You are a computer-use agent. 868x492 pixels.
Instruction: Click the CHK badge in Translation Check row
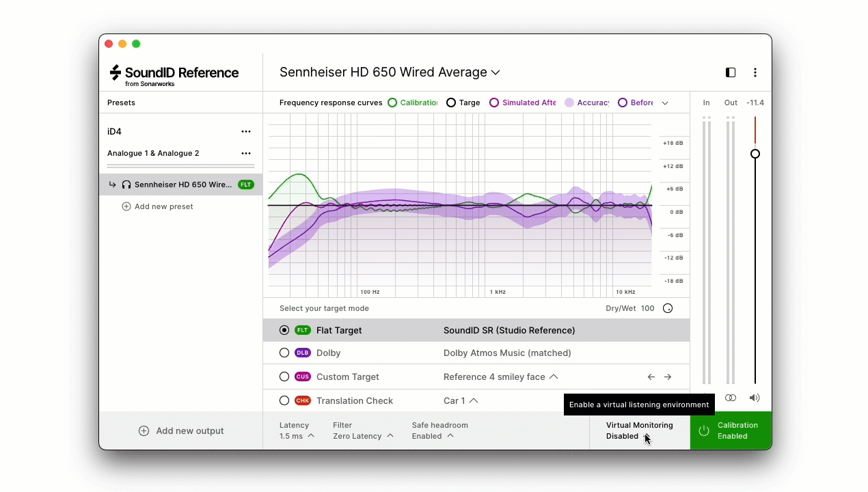click(303, 400)
